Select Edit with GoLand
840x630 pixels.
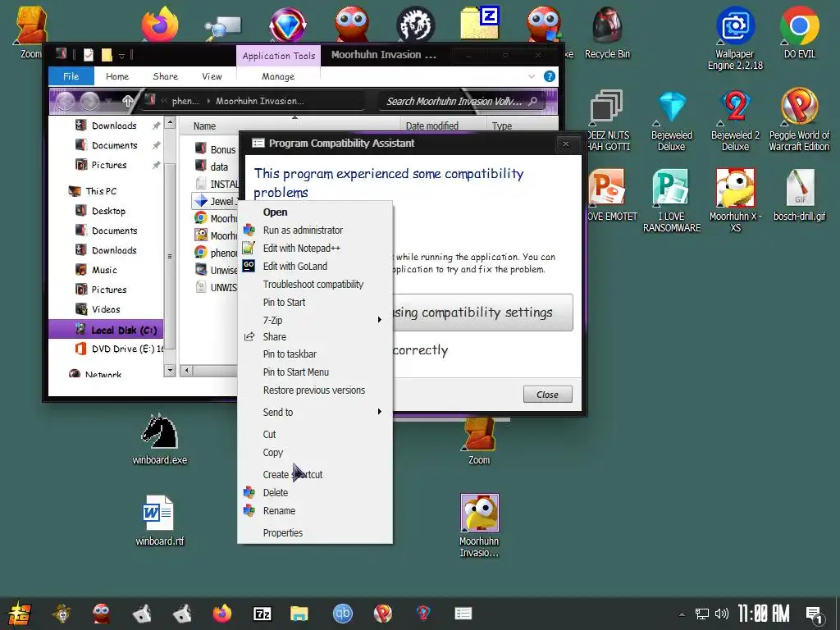coord(294,267)
